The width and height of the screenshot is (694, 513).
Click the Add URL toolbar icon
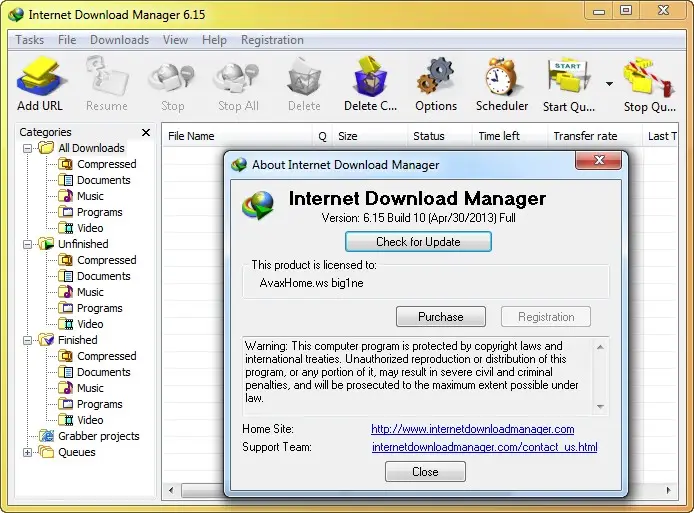[41, 76]
